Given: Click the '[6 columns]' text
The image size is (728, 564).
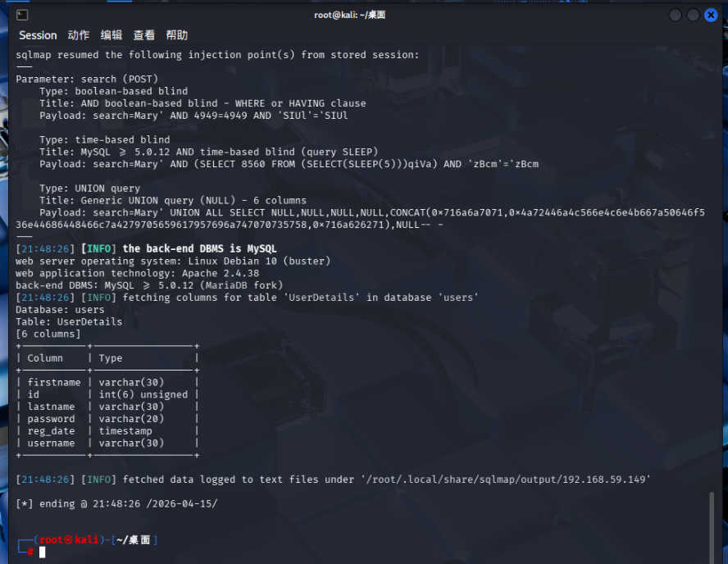Looking at the screenshot, I should click(48, 334).
